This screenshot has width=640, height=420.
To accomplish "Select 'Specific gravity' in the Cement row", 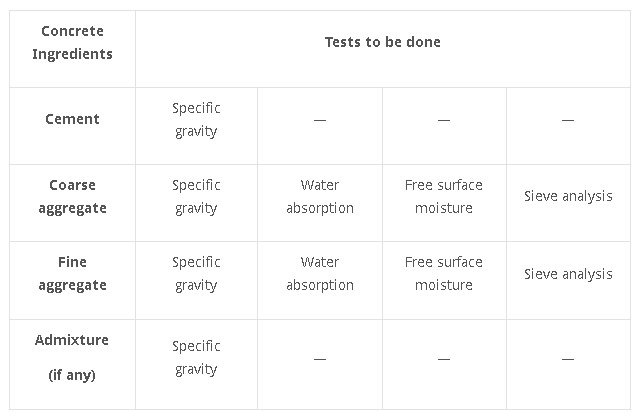I will click(196, 120).
